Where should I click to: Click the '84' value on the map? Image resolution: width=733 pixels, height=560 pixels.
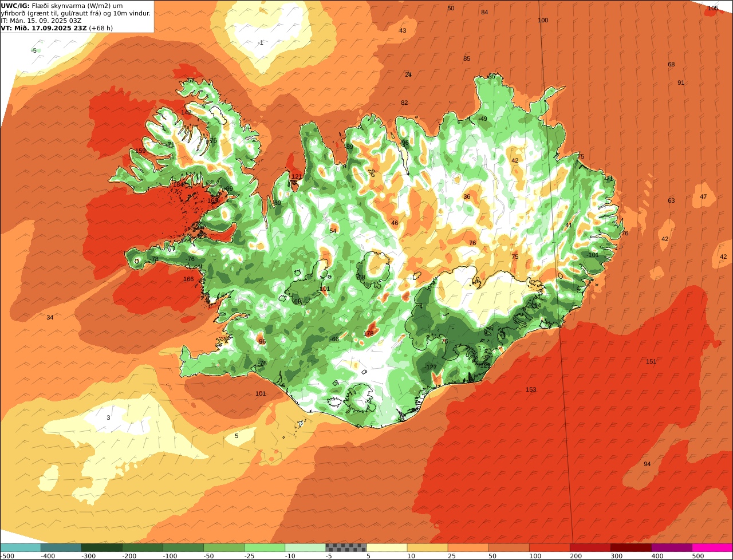coord(484,12)
